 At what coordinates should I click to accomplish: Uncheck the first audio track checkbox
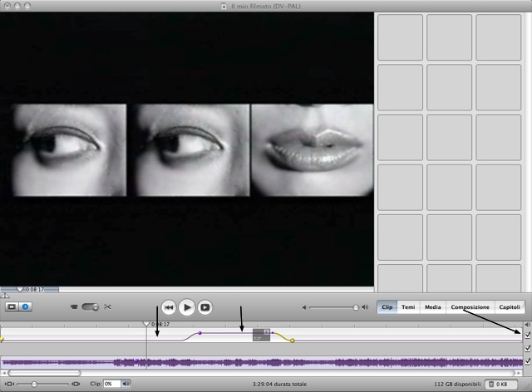pyautogui.click(x=528, y=348)
